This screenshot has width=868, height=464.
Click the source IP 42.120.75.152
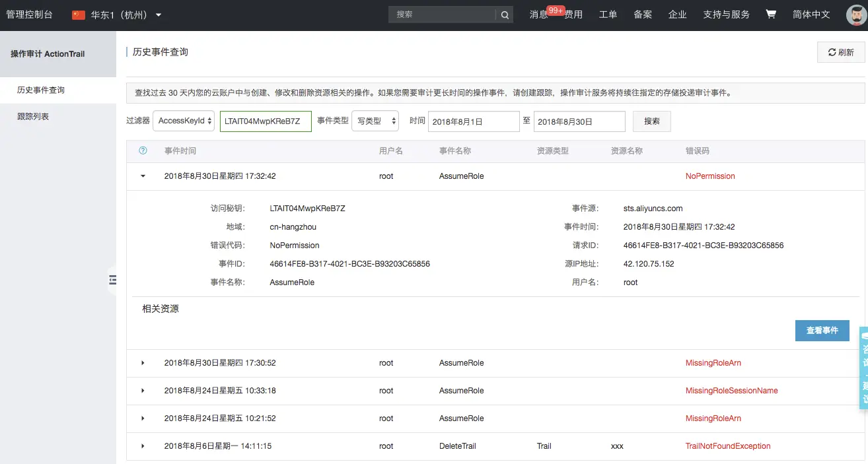click(649, 264)
